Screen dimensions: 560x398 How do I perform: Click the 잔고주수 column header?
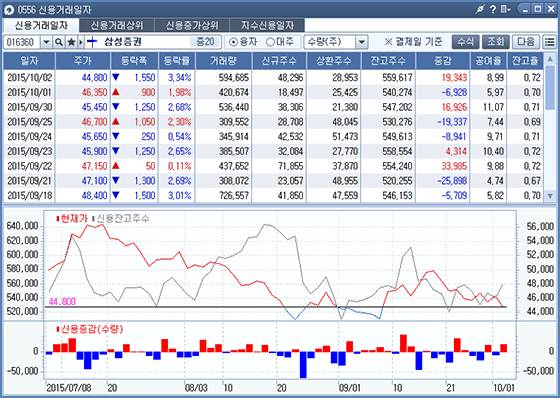(x=388, y=61)
